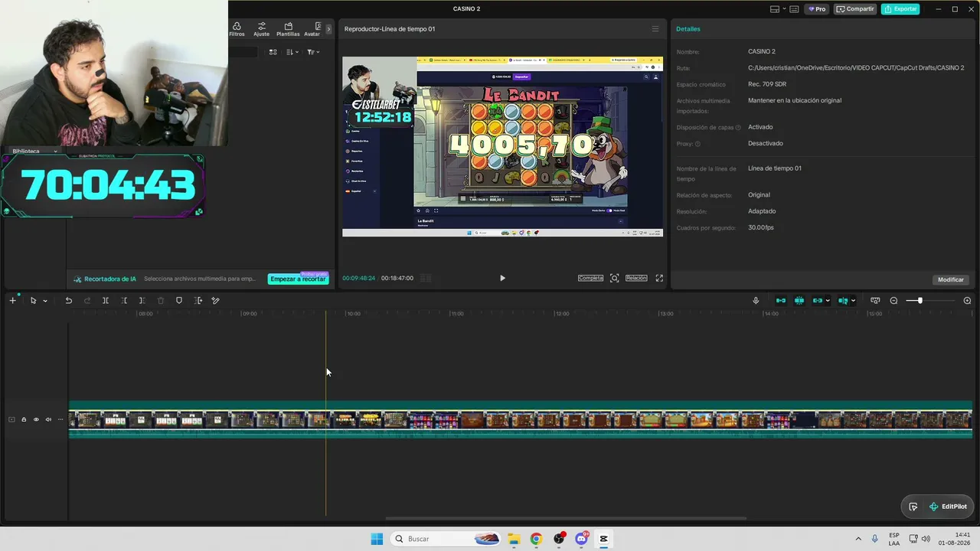Delete left of playhead with trim-left tool
This screenshot has width=980, height=551.
[x=124, y=301]
